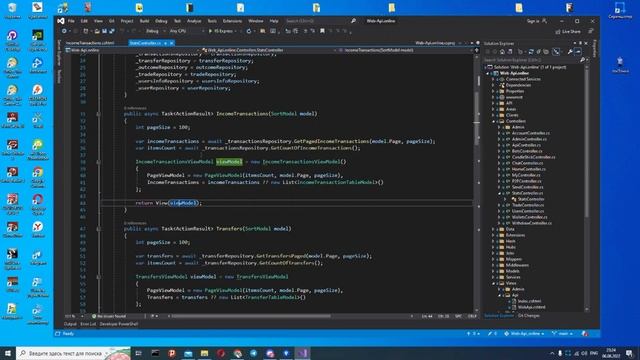Open the Any CPU platform dropdown

coord(187,31)
